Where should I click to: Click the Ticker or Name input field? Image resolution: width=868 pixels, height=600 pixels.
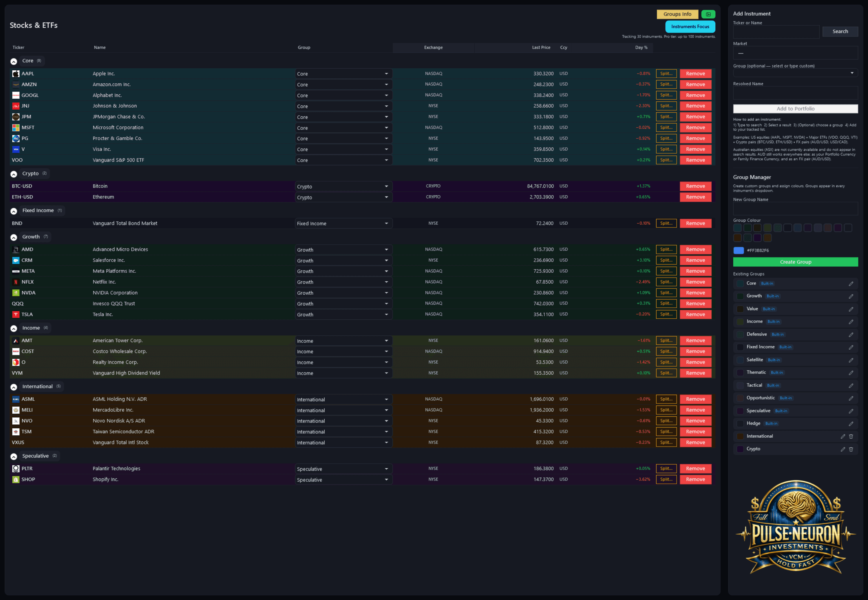(x=776, y=32)
